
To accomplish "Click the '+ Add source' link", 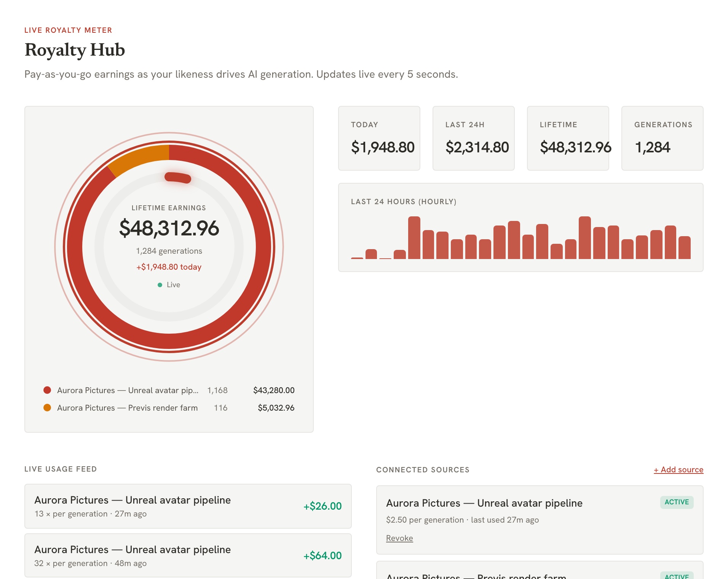I will pos(679,470).
